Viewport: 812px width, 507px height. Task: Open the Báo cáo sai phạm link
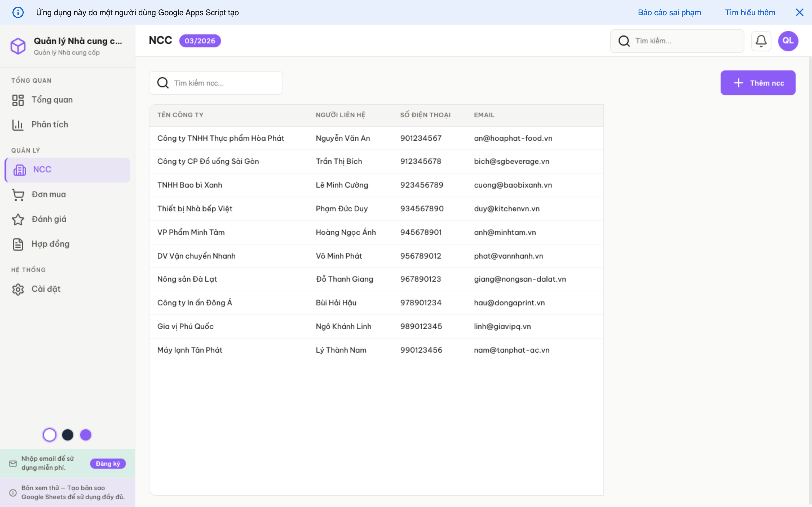tap(669, 12)
